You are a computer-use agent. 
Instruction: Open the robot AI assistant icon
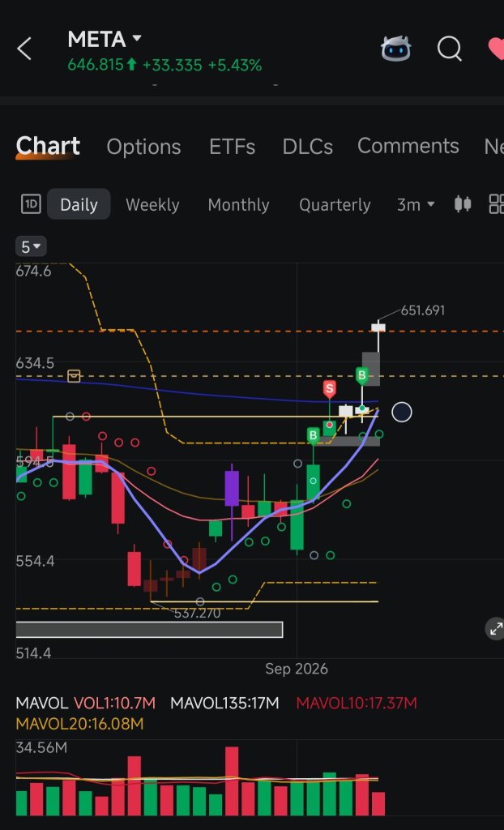(x=396, y=49)
